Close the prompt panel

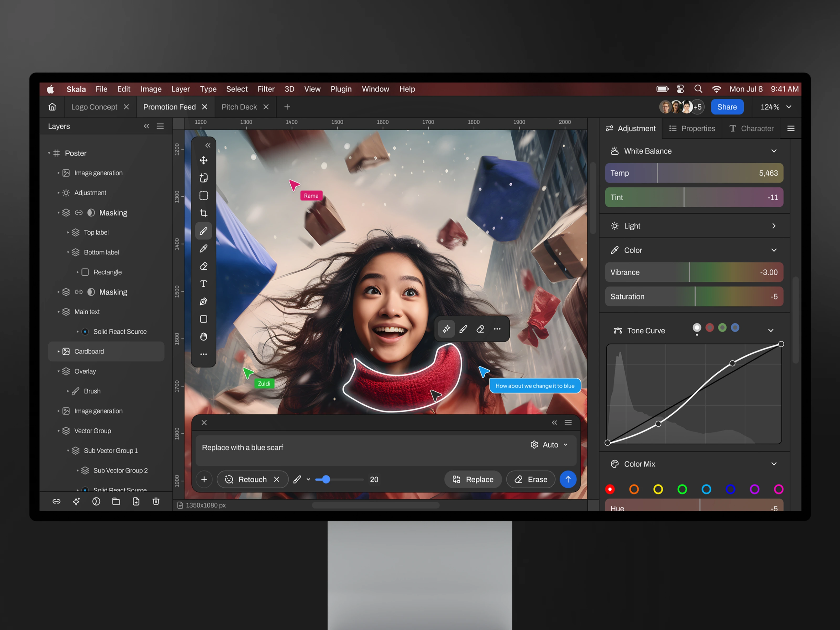click(x=204, y=423)
